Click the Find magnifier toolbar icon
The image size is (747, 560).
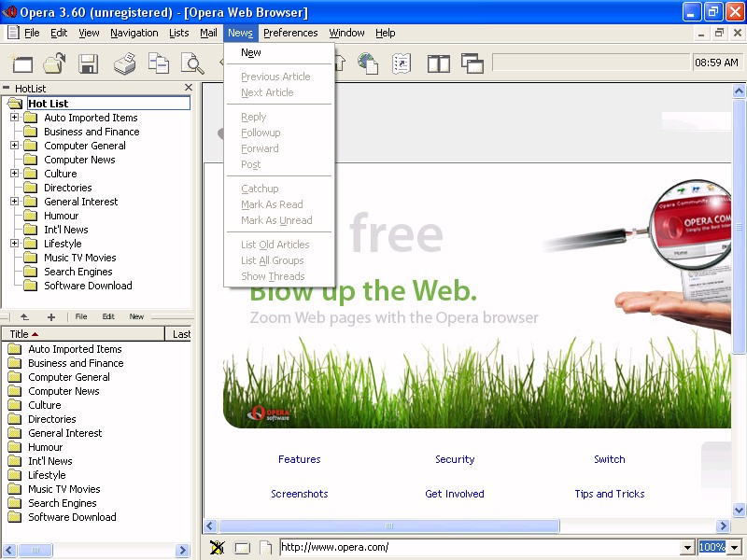click(192, 63)
